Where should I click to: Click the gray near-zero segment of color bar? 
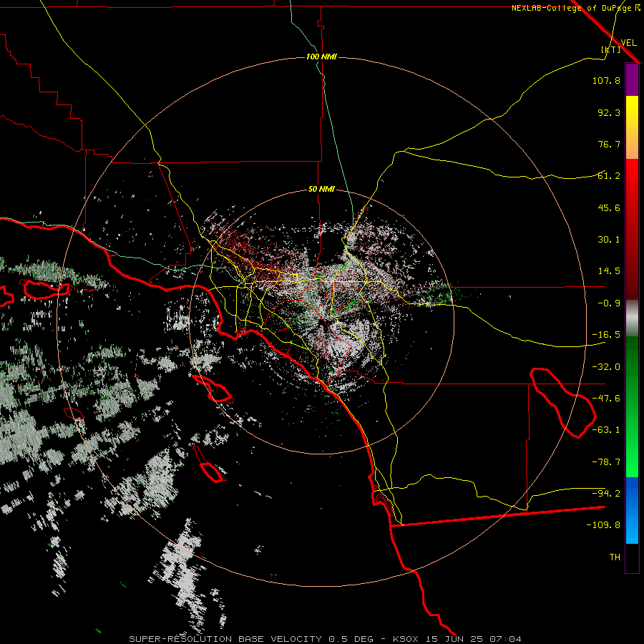tap(632, 318)
